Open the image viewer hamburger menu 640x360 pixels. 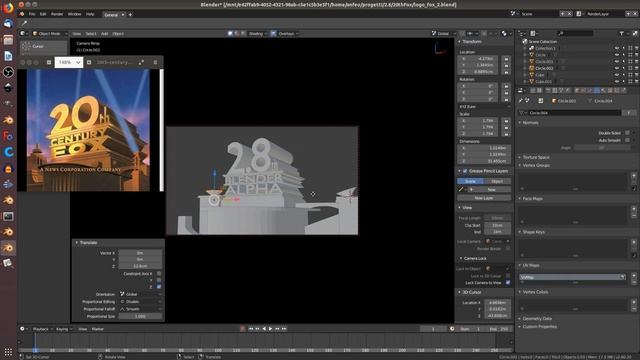tap(155, 62)
